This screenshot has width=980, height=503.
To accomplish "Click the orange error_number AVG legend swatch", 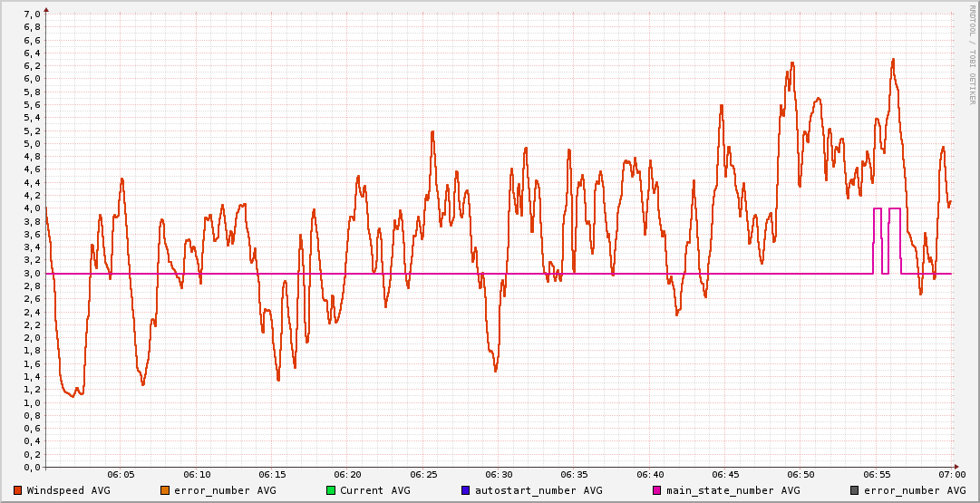I will point(165,490).
